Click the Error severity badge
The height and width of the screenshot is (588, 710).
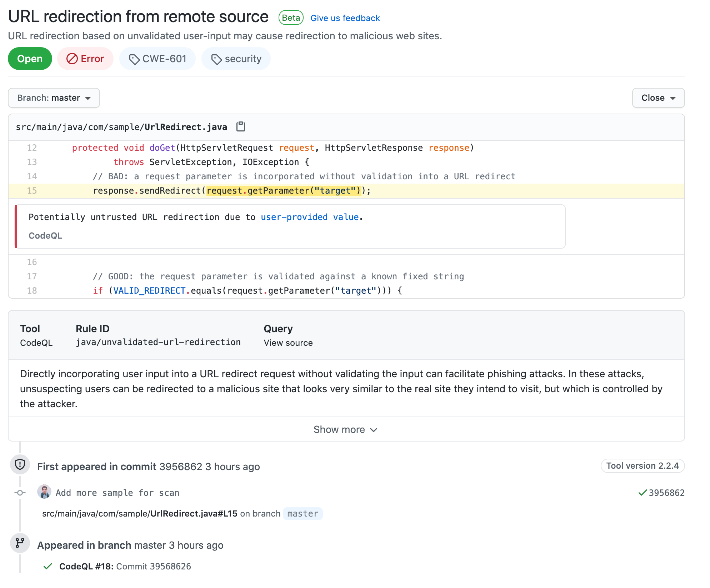click(x=85, y=59)
